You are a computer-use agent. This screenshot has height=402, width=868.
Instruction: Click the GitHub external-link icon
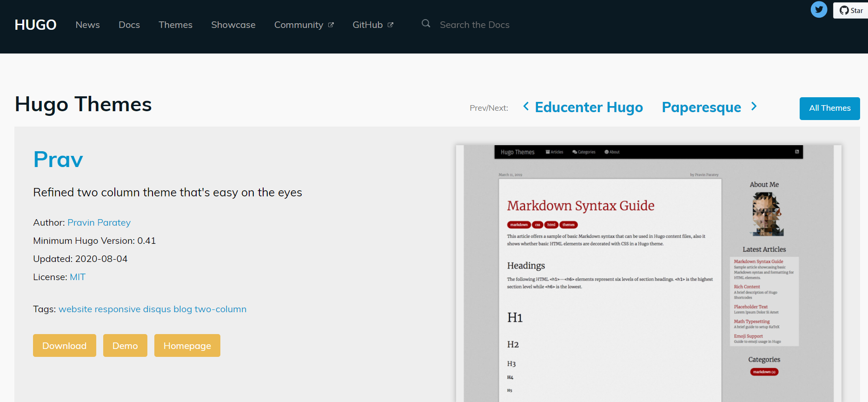(x=391, y=25)
